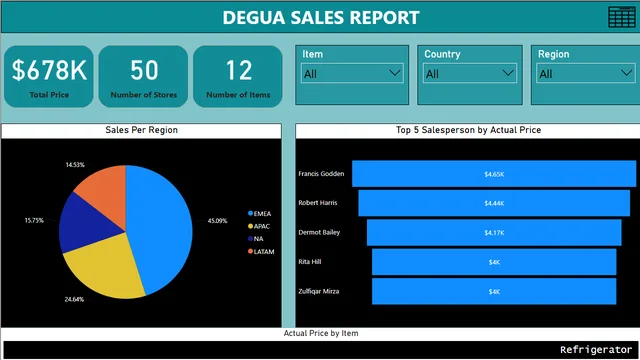Select LATAM legend color marker

point(250,251)
